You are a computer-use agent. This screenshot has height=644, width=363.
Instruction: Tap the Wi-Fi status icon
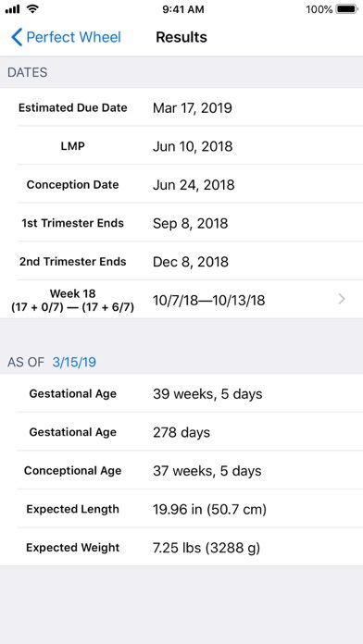[x=32, y=8]
